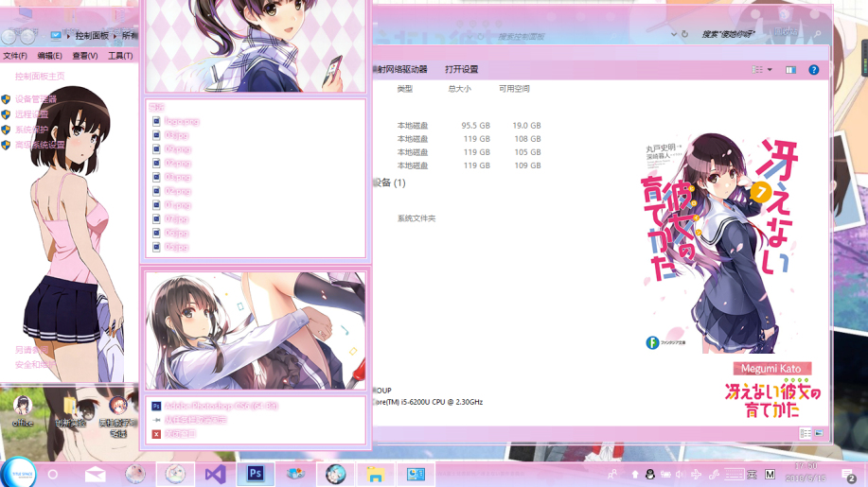Click the Explorer search magnifier icon
Viewport: 868px width, 487px height.
click(x=818, y=34)
